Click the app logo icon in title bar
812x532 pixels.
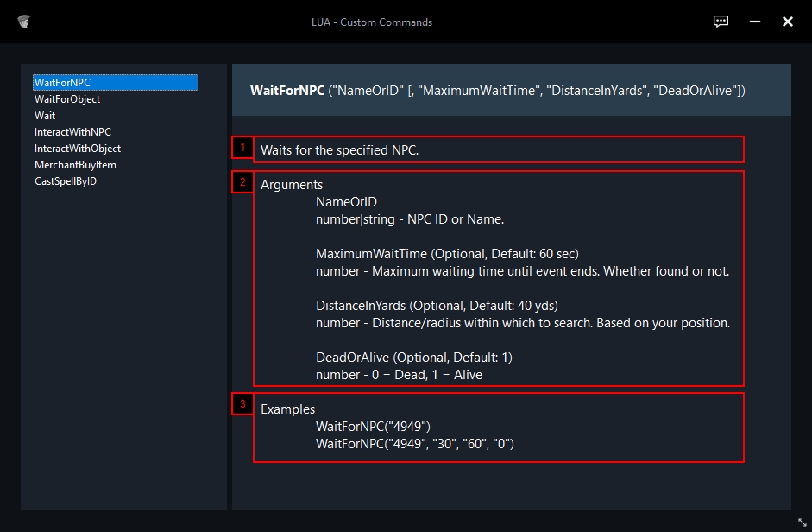(x=23, y=22)
